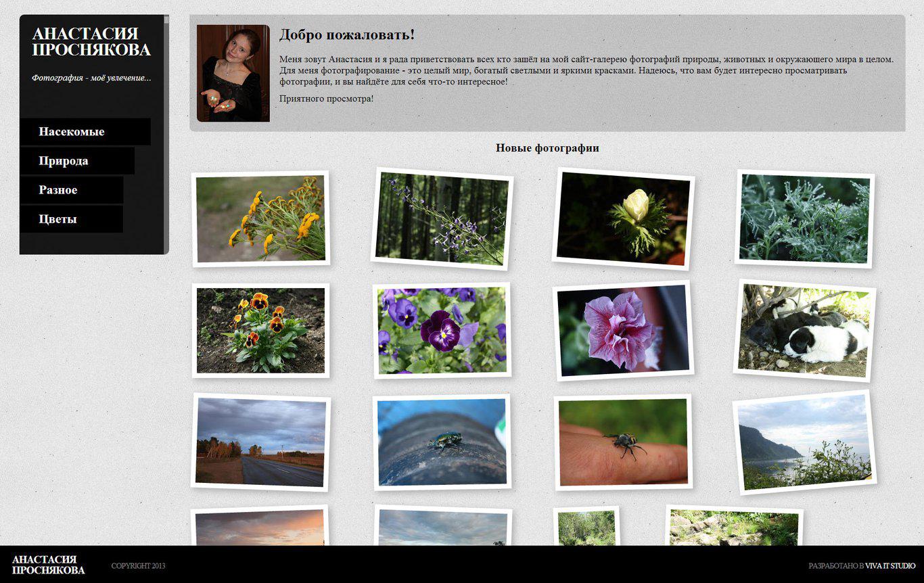Open the yellow wildflowers photo thumbnail
Screen dimensions: 924x583
click(260, 218)
